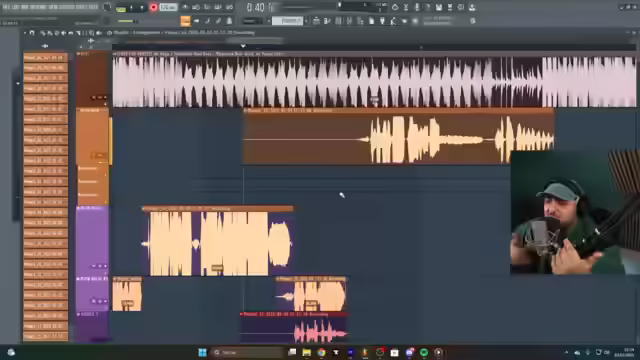640x360 pixels.
Task: Select the Draw pencil tool in playlist
Action: tap(42, 33)
